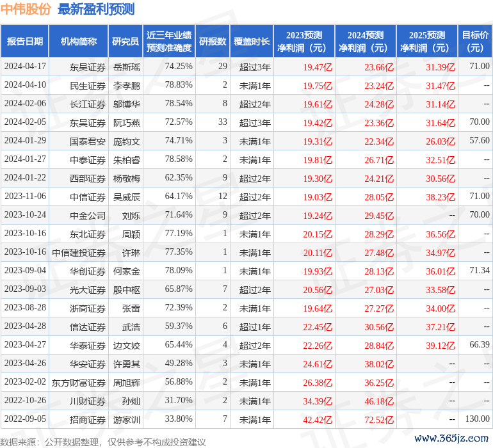This screenshot has height=448, width=493.
Task: Click the 机构简称 column header
Action: tap(79, 41)
